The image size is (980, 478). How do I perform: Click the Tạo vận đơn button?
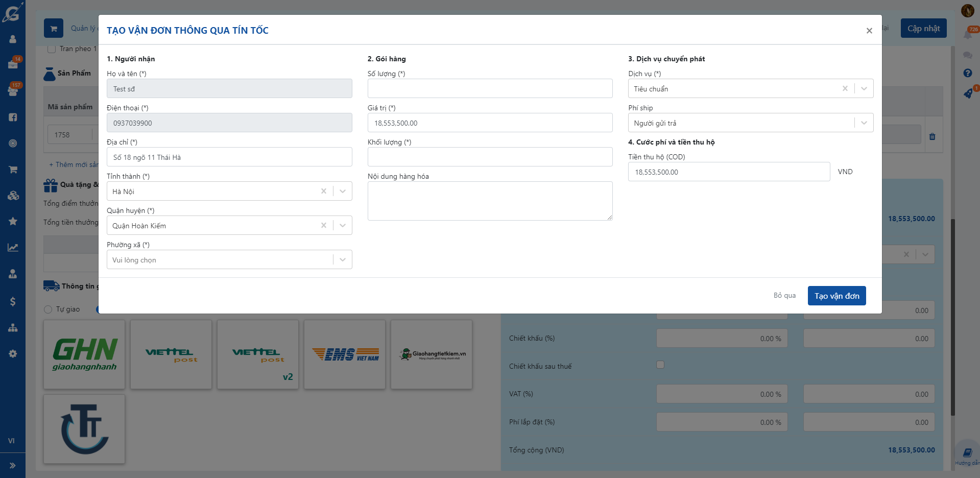pos(836,296)
